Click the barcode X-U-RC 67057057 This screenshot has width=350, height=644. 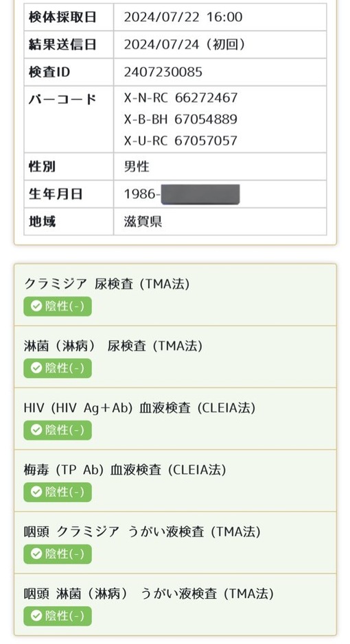(x=180, y=141)
